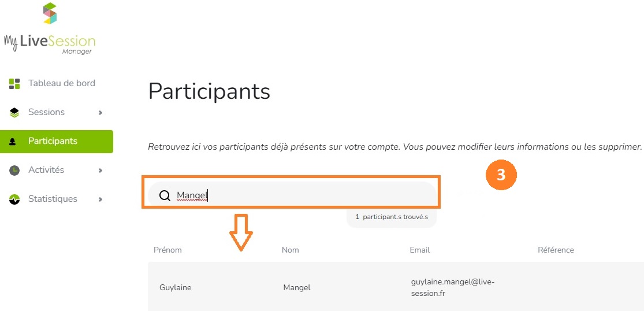This screenshot has width=644, height=311.
Task: Click the search field containing Mangel
Action: (x=292, y=195)
